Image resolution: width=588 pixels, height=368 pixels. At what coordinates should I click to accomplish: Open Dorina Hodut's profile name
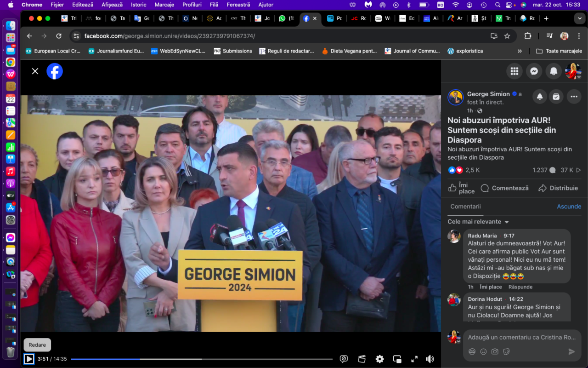[485, 299]
